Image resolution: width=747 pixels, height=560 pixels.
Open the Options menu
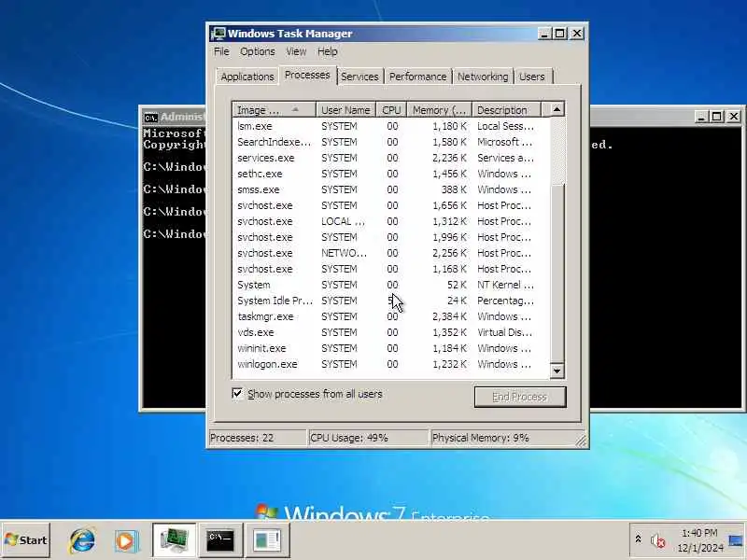(258, 51)
